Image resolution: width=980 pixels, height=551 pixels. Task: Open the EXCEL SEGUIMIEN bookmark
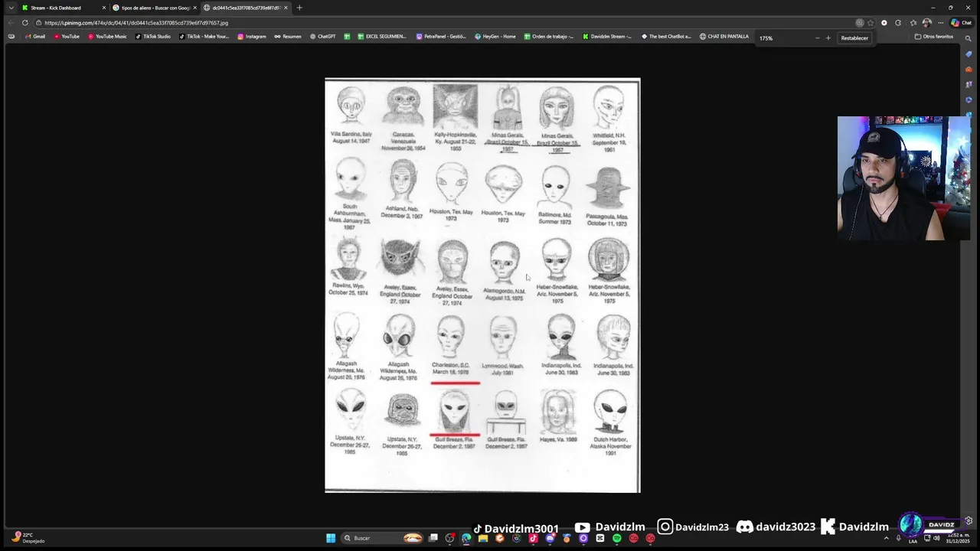(381, 37)
